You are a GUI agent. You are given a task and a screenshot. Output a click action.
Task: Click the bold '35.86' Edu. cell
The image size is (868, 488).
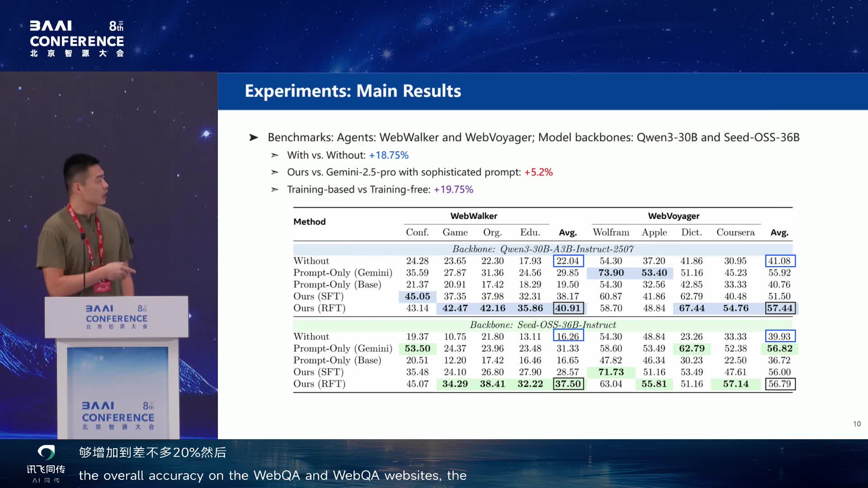pos(530,308)
